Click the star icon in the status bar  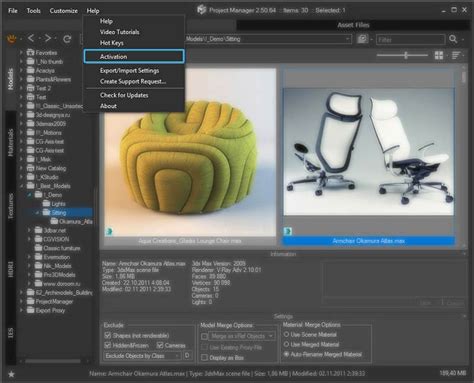(x=11, y=374)
